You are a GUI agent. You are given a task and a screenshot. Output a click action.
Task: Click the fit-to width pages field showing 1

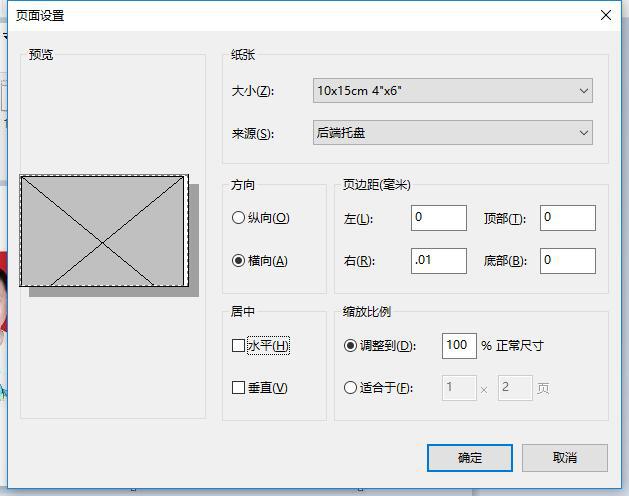point(459,388)
